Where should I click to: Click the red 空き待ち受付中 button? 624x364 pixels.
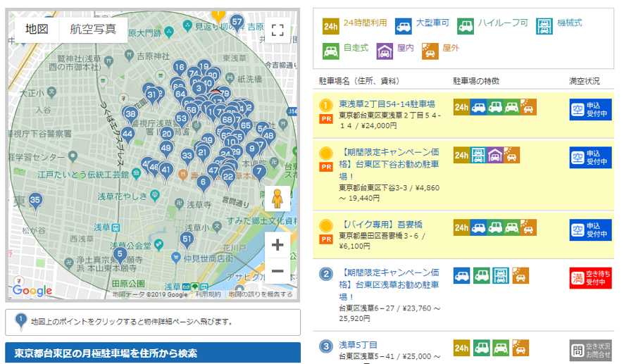point(590,277)
